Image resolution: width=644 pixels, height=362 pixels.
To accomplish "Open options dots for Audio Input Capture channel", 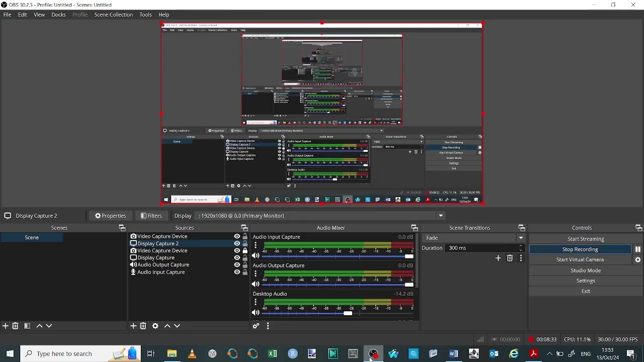I will tap(256, 246).
